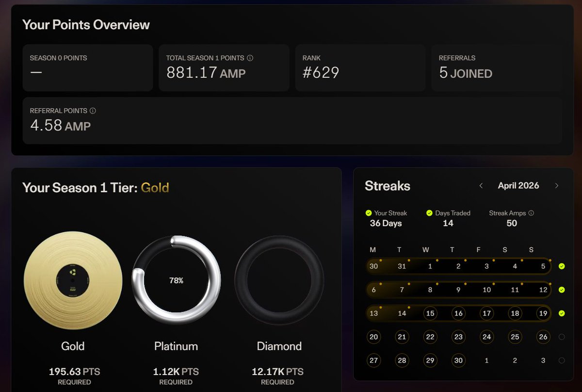Select calendar day 26

pos(543,337)
